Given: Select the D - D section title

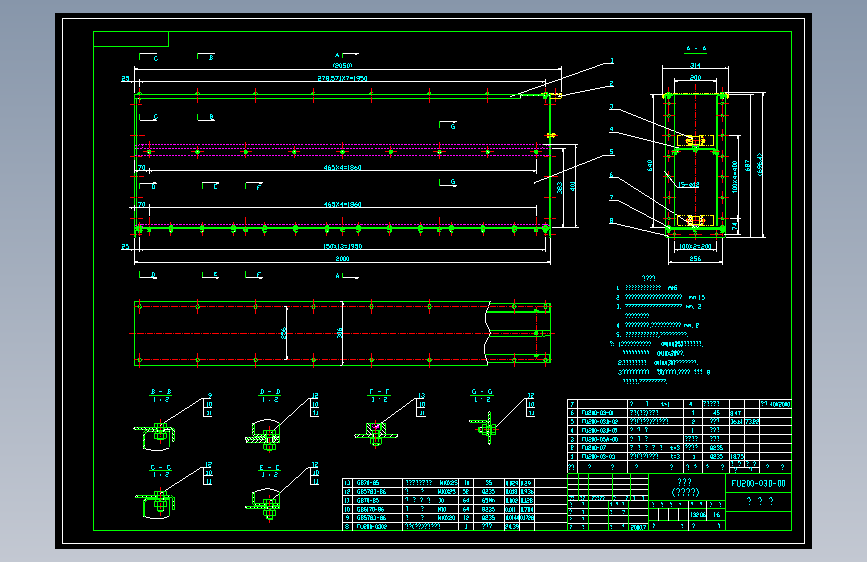Looking at the screenshot, I should click(270, 392).
